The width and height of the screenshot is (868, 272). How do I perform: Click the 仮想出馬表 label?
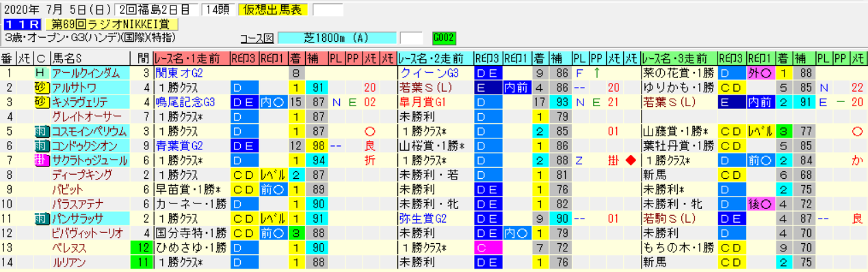[273, 10]
